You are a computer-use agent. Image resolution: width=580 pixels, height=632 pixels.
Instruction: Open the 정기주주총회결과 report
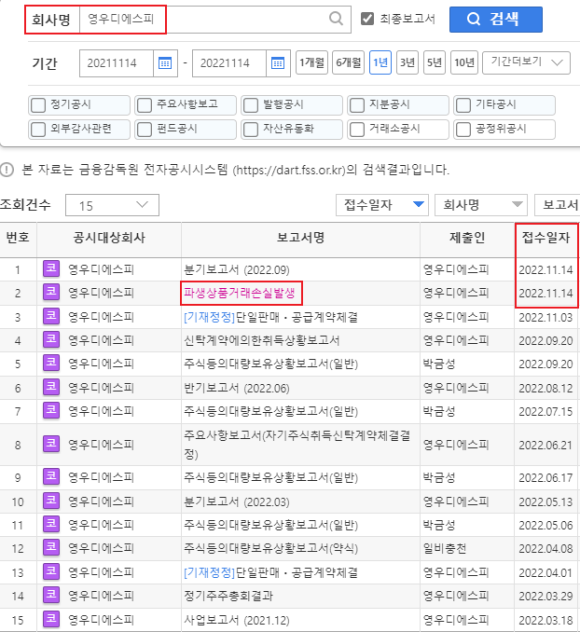pos(228,596)
